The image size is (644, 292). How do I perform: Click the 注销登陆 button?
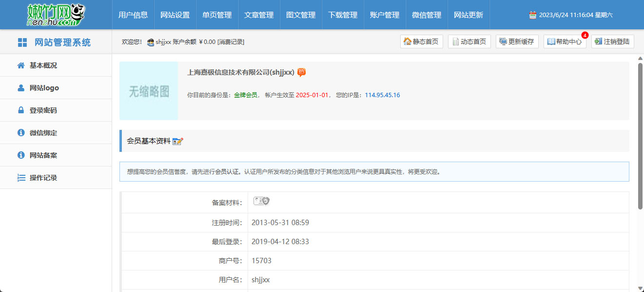coord(612,42)
